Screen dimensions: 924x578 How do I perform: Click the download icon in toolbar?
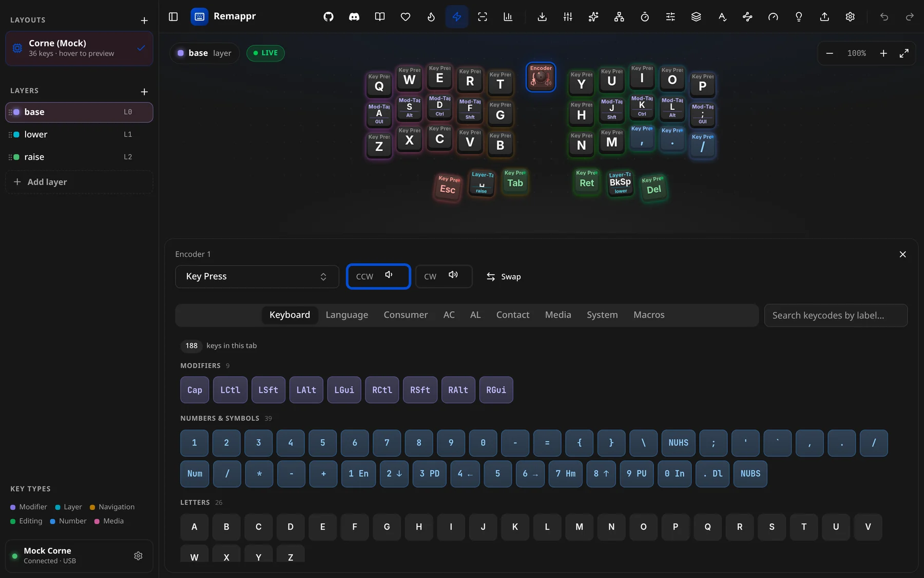click(542, 17)
